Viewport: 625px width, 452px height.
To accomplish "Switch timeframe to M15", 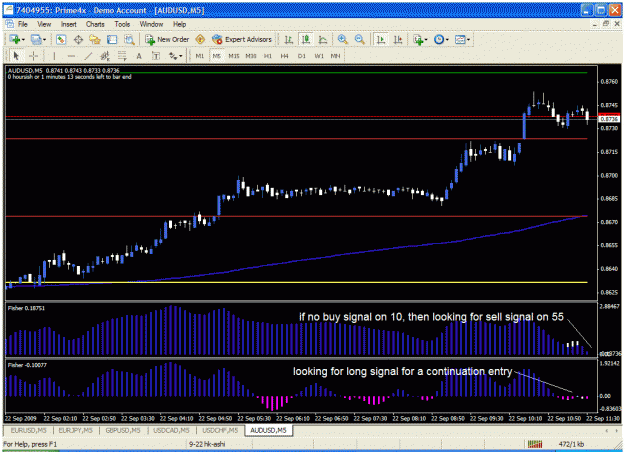I will [234, 56].
